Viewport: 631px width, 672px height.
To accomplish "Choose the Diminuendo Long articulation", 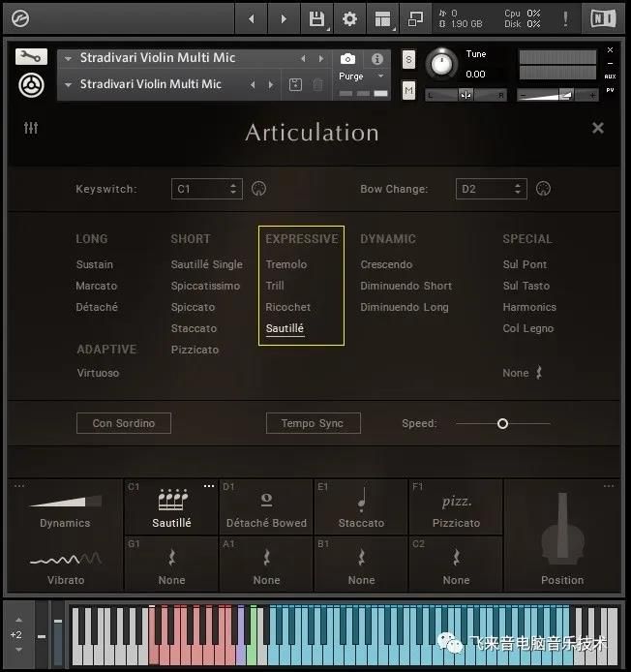I will click(x=405, y=307).
